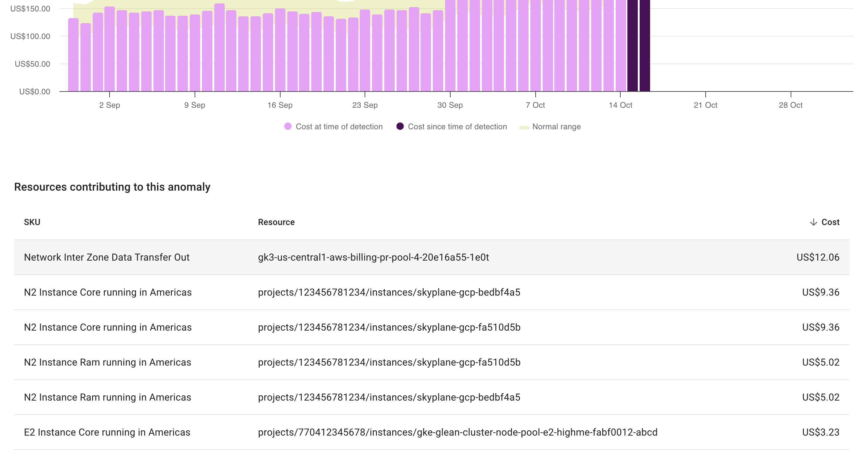Click the 21 Oct axis label
The height and width of the screenshot is (450, 868).
point(706,105)
